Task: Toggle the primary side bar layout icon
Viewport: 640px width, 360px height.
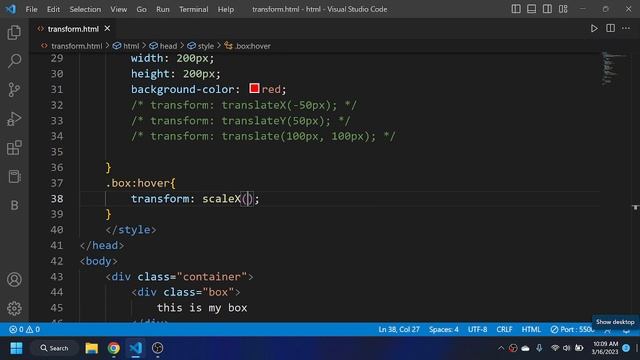Action: (516, 9)
